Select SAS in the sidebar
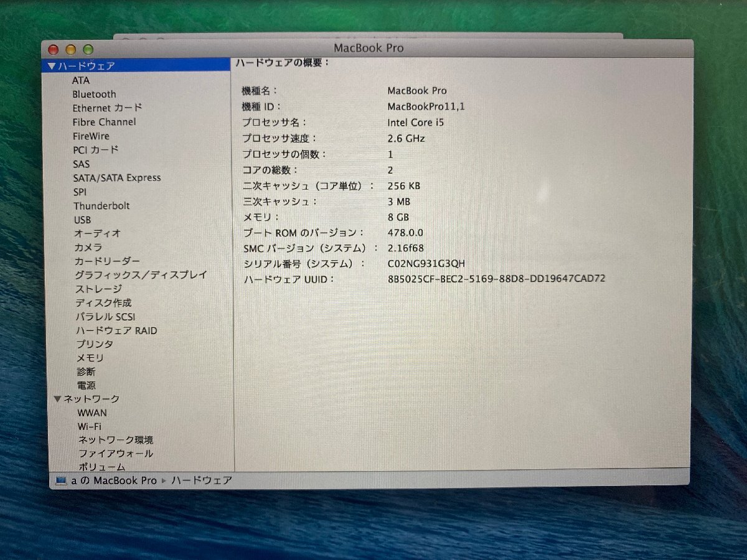This screenshot has height=560, width=747. [x=81, y=164]
